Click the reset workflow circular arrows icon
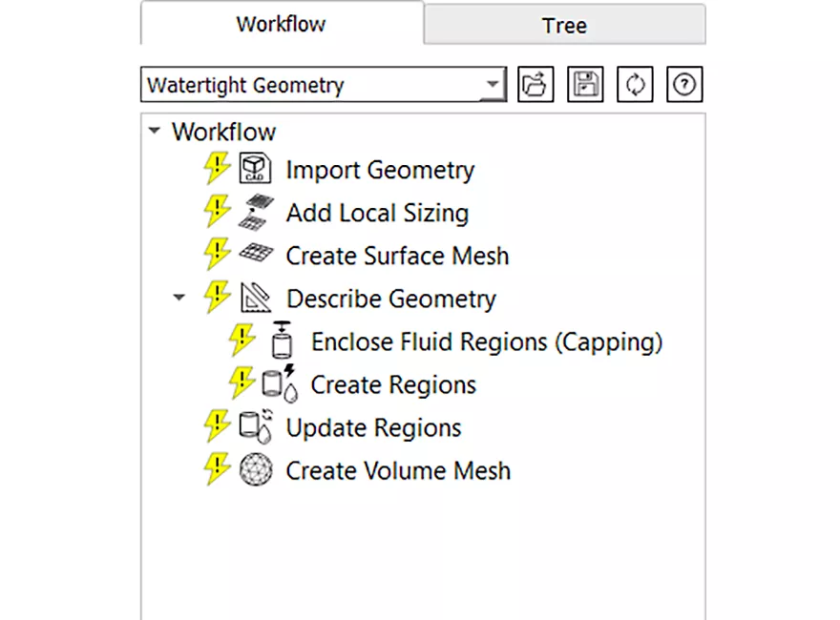Screen dimensions: 840x620 635,84
